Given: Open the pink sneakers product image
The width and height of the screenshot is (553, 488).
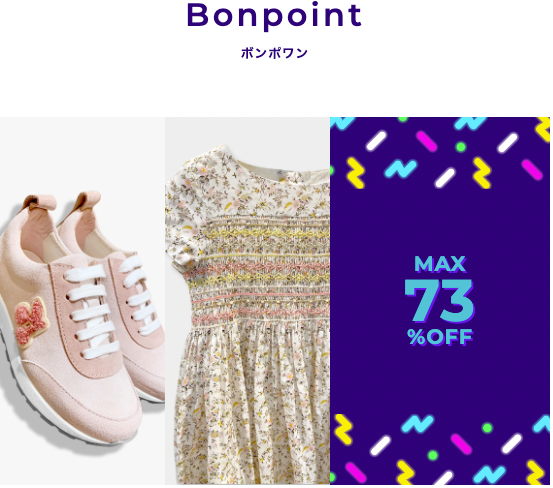Looking at the screenshot, I should point(82,301).
